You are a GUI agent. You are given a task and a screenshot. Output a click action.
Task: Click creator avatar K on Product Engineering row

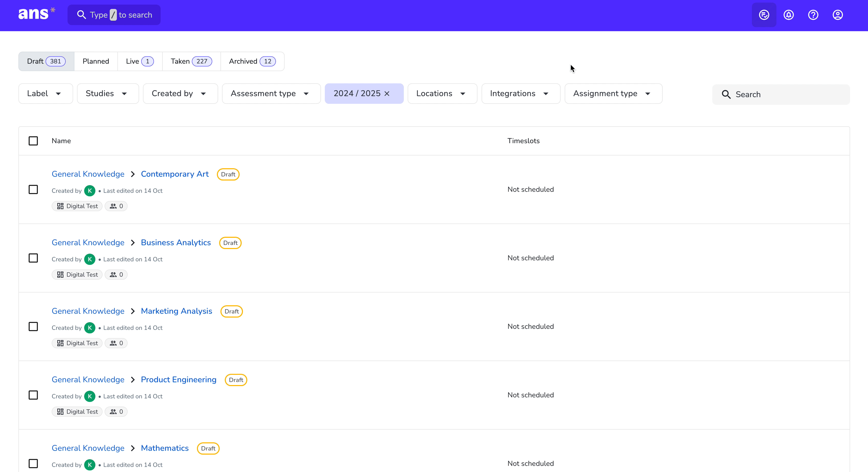(90, 396)
